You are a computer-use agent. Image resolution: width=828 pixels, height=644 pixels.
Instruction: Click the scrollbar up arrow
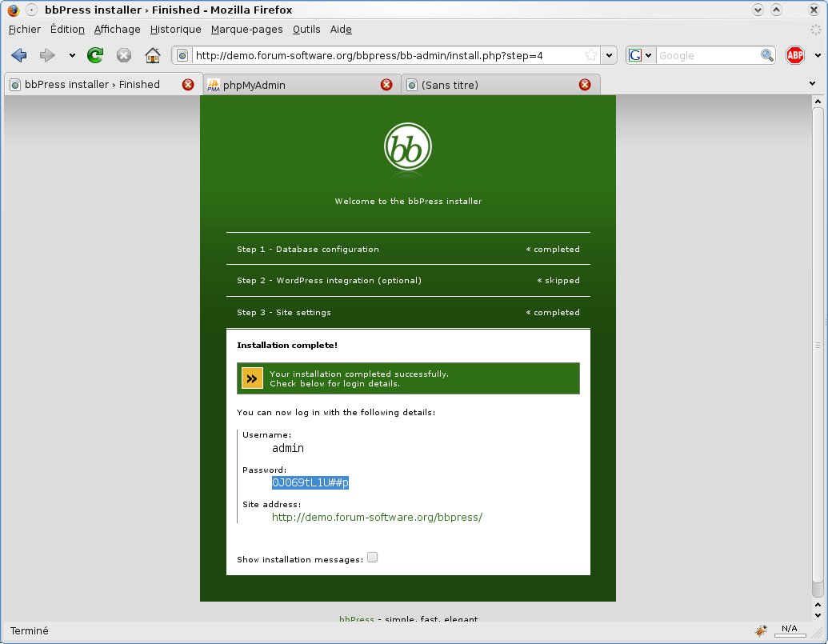pyautogui.click(x=818, y=101)
